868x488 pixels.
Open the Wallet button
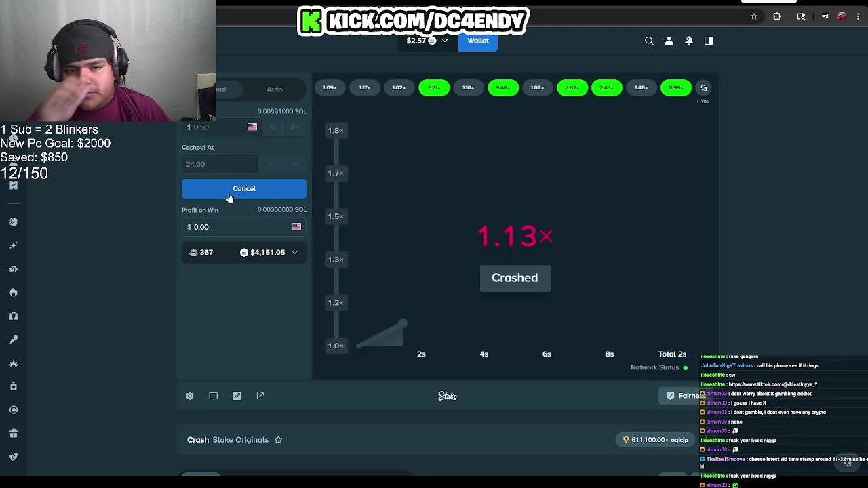[478, 41]
